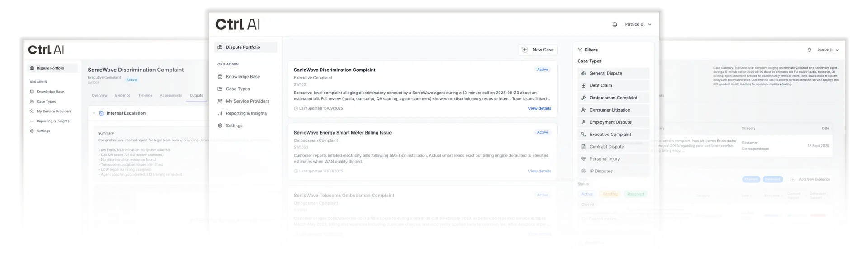Click the Debt Claim pound icon
This screenshot has height=261, width=868.
[584, 85]
